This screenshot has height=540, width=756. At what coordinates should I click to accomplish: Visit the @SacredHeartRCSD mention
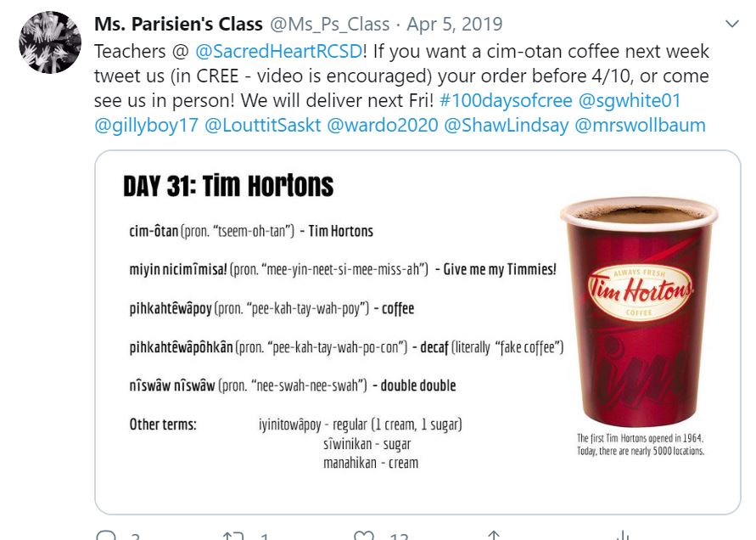coord(278,51)
